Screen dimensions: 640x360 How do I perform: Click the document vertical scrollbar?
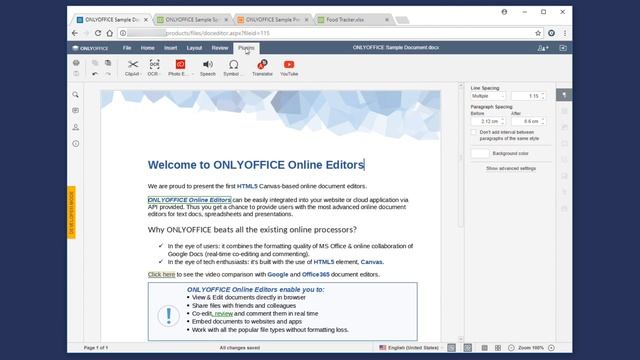pyautogui.click(x=460, y=155)
